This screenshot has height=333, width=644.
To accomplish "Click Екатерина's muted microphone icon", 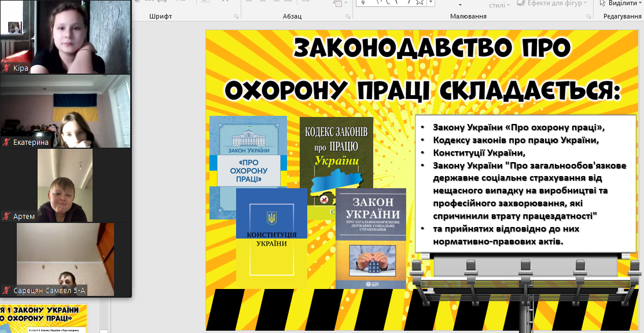I will (6, 142).
